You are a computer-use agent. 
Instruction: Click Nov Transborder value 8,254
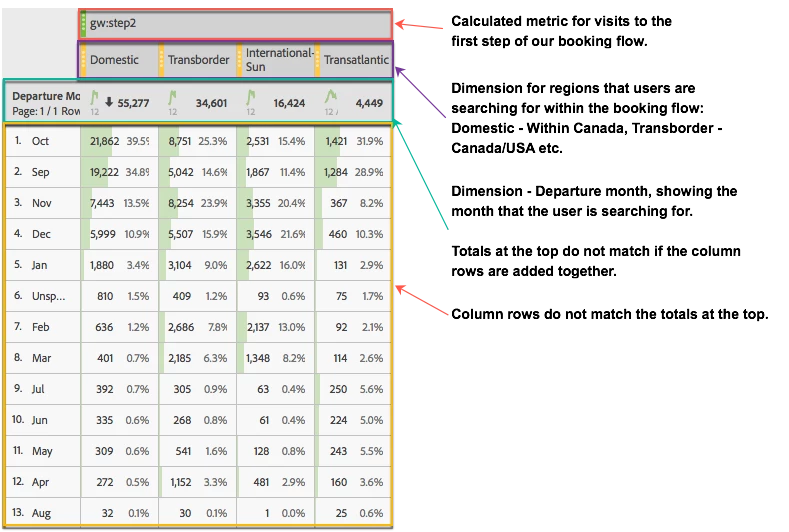pos(181,203)
